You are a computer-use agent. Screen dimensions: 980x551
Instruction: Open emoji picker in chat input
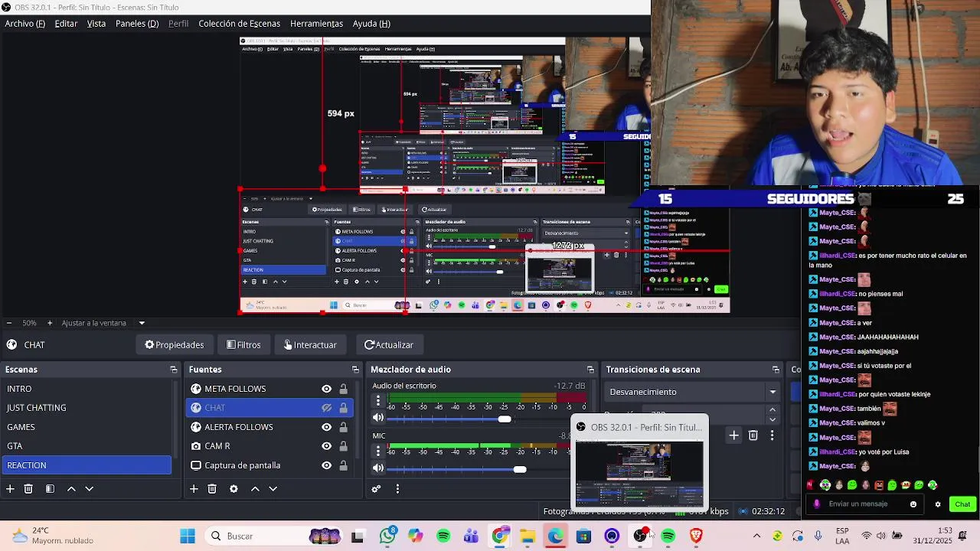(913, 504)
